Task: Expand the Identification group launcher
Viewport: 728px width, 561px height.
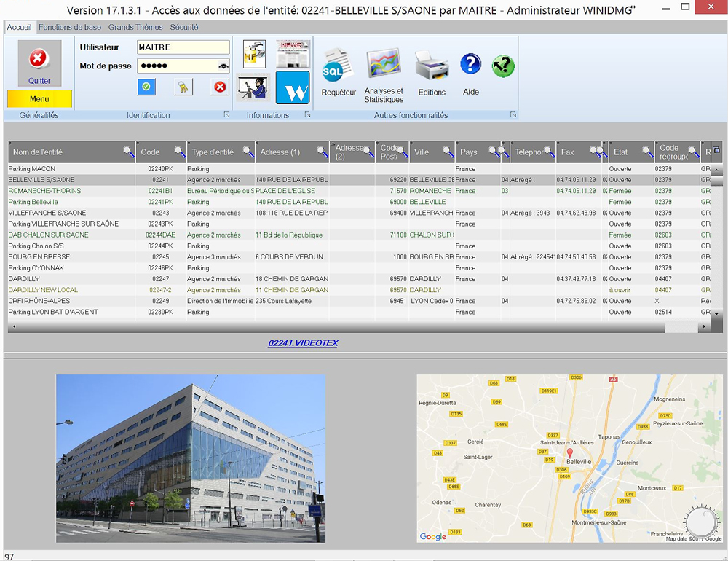Action: pos(226,115)
